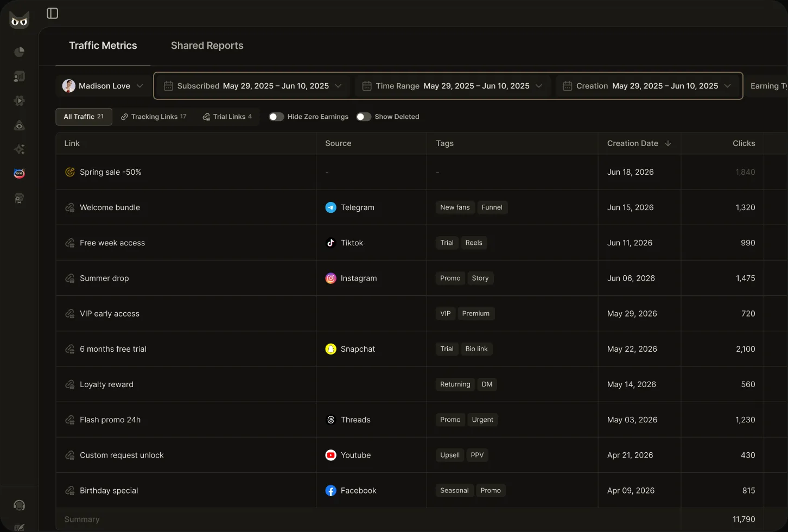This screenshot has width=788, height=532.
Task: Select the Trial Links filter tab
Action: (x=227, y=117)
